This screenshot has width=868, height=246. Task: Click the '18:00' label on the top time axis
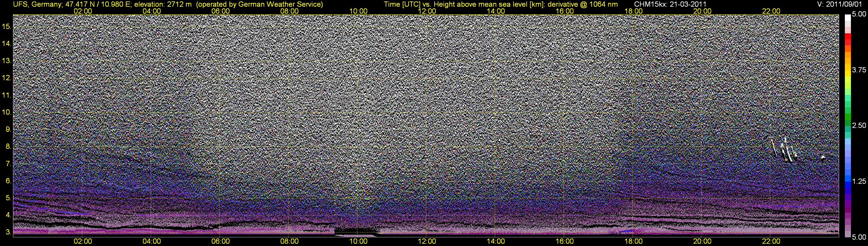(x=633, y=11)
